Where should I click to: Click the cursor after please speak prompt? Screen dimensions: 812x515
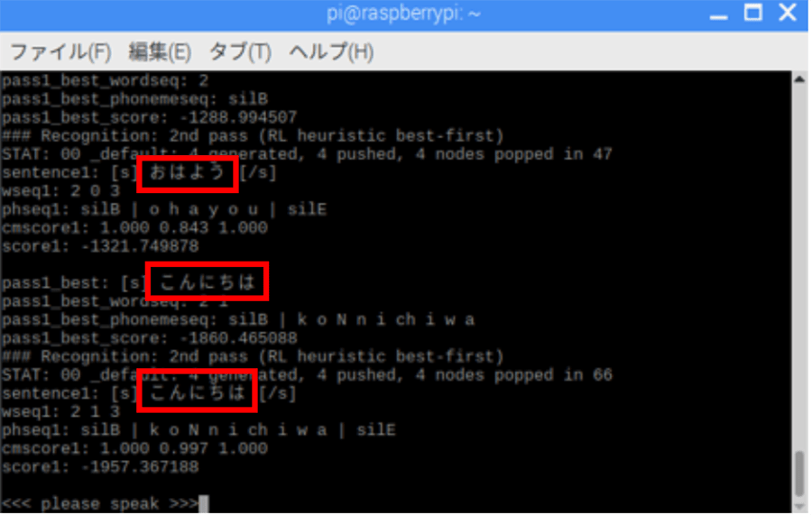[x=204, y=504]
